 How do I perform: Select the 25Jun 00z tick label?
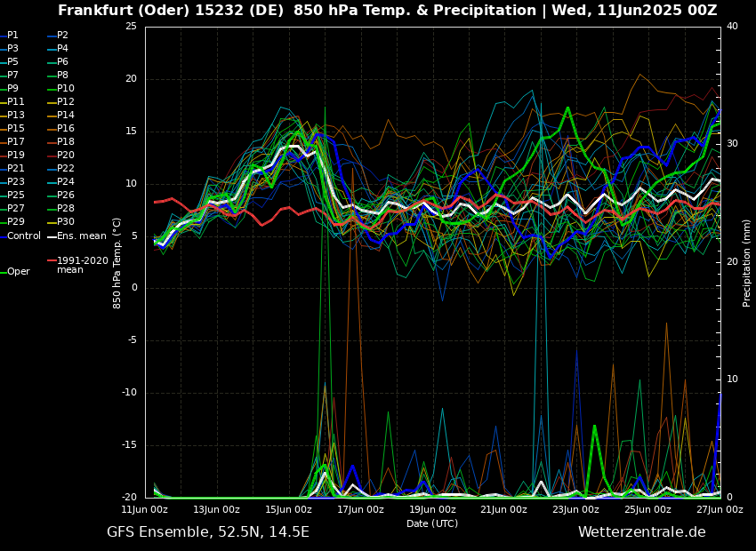(647, 509)
